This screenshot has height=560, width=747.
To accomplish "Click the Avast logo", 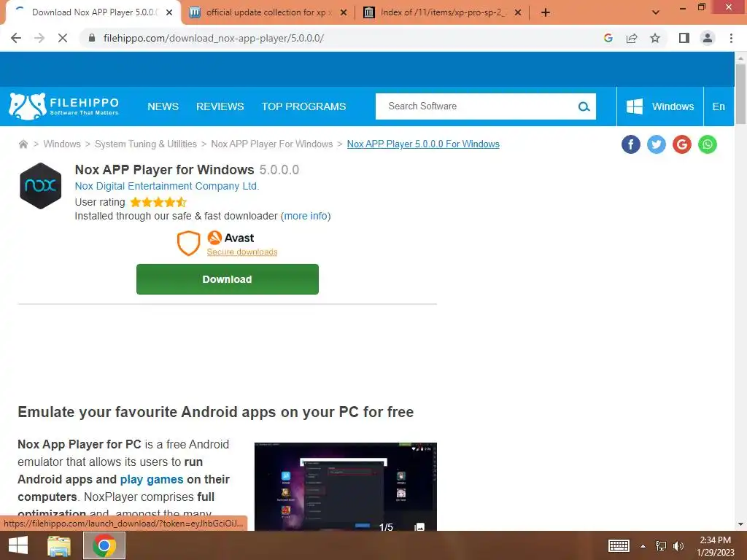I will click(231, 238).
